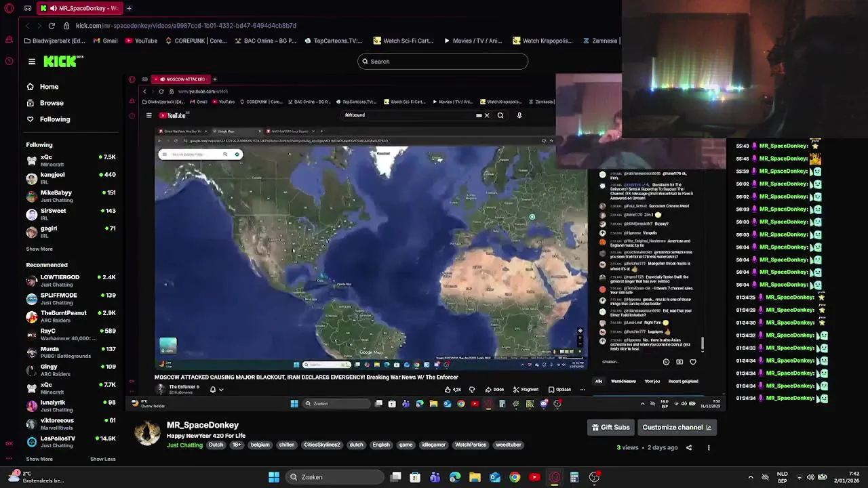The width and height of the screenshot is (868, 488).
Task: Open recommended channel TheBurntPeanut
Action: point(71,317)
